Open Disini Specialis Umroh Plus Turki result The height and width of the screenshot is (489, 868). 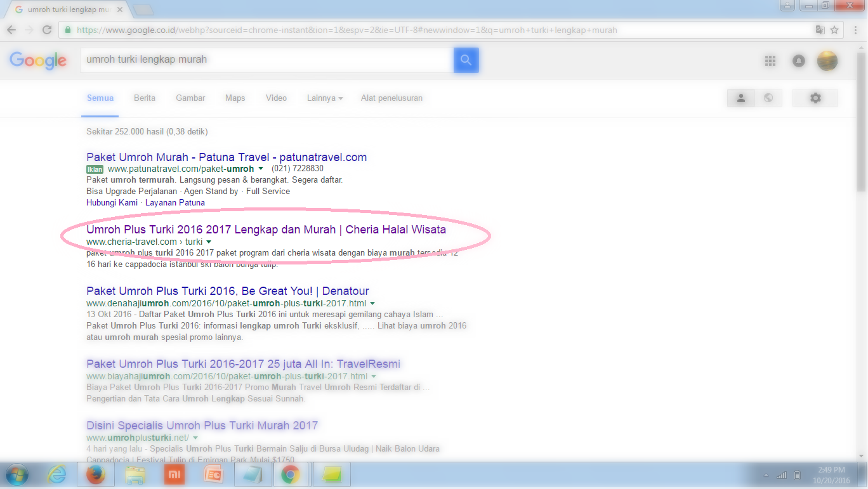[x=202, y=425]
